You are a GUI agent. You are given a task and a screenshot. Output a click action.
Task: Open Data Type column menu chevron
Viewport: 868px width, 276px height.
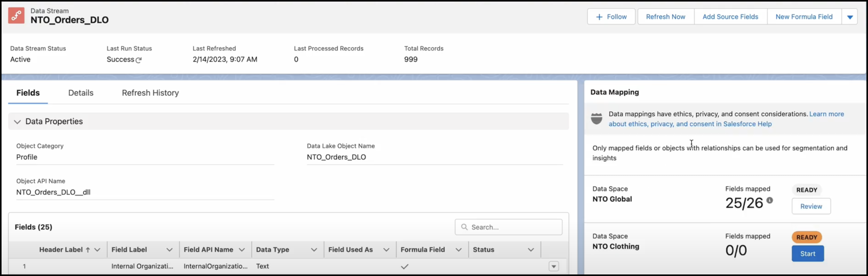pyautogui.click(x=314, y=250)
